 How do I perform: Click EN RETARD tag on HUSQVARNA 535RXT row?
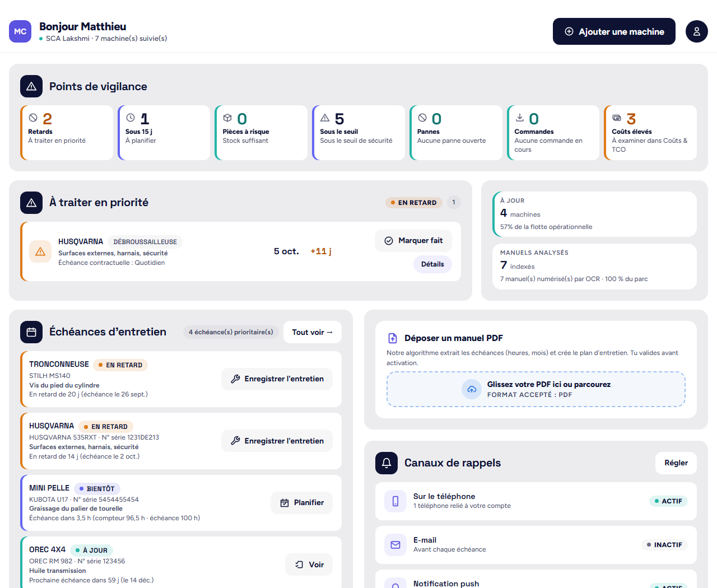point(106,427)
